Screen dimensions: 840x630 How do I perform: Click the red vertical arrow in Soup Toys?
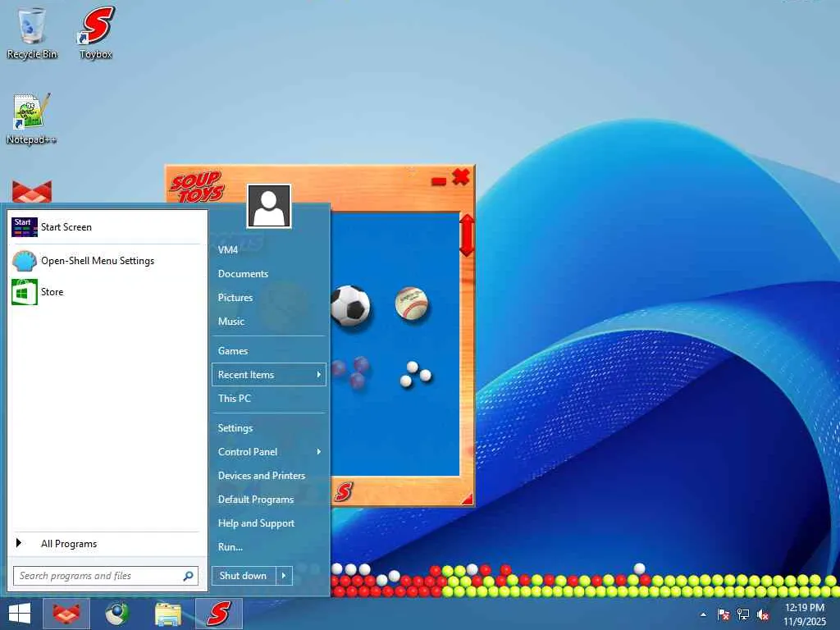[467, 235]
